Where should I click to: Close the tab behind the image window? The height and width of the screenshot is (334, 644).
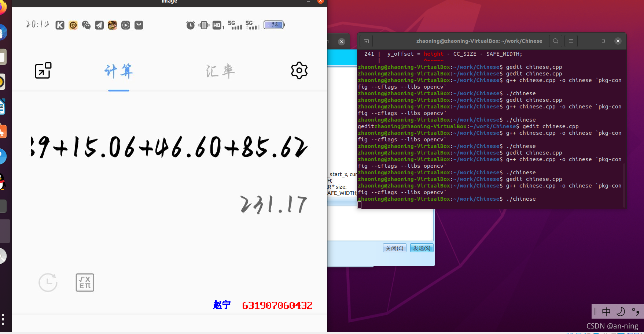point(342,41)
